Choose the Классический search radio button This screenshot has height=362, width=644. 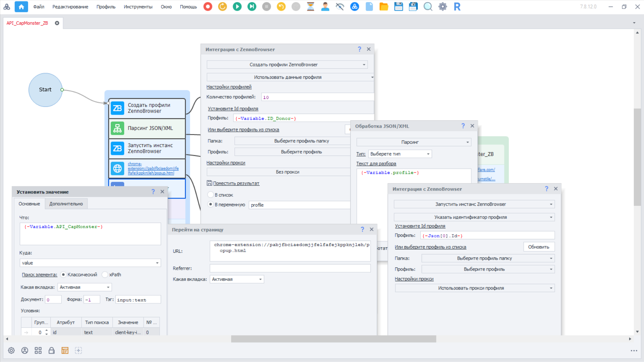[63, 275]
